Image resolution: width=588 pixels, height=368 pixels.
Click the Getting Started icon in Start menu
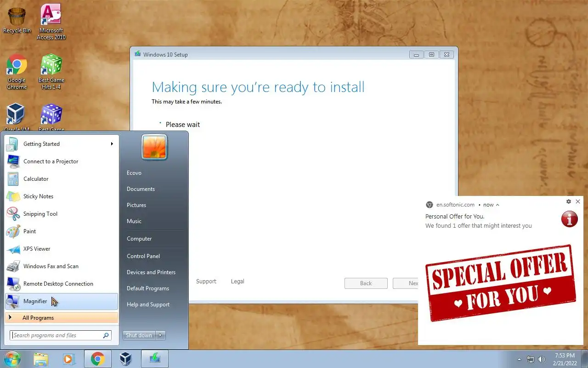pyautogui.click(x=12, y=144)
